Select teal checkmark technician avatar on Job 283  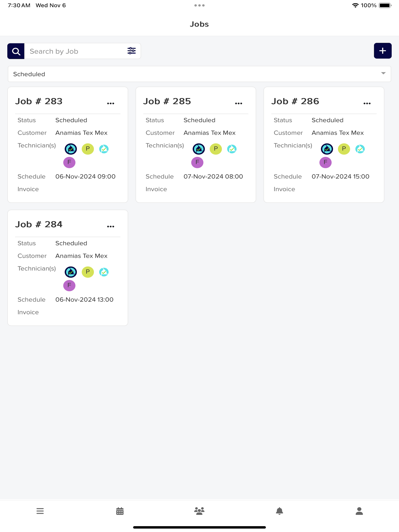click(104, 149)
